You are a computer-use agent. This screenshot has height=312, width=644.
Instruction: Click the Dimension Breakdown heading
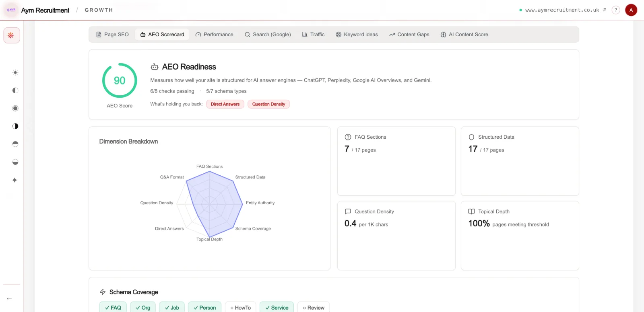click(128, 142)
